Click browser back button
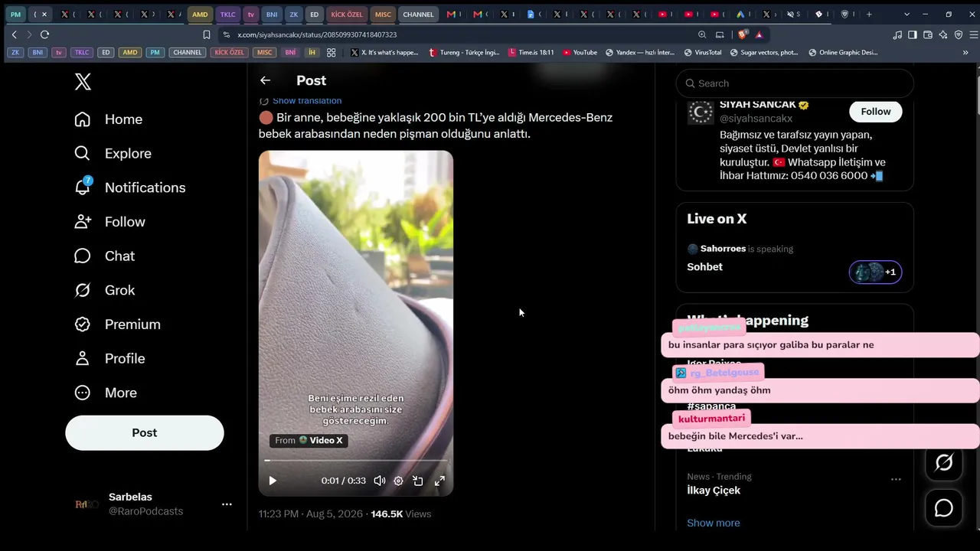 pos(14,34)
